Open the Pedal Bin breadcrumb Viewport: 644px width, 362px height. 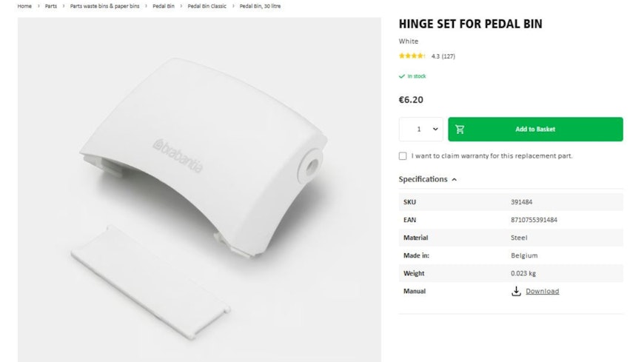coord(164,6)
